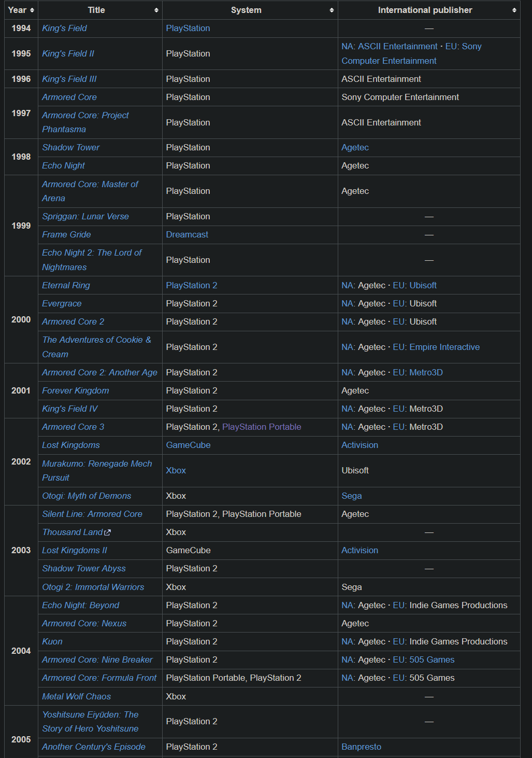532x758 pixels.
Task: Follow the Thousand Land external link
Action: [x=73, y=532]
